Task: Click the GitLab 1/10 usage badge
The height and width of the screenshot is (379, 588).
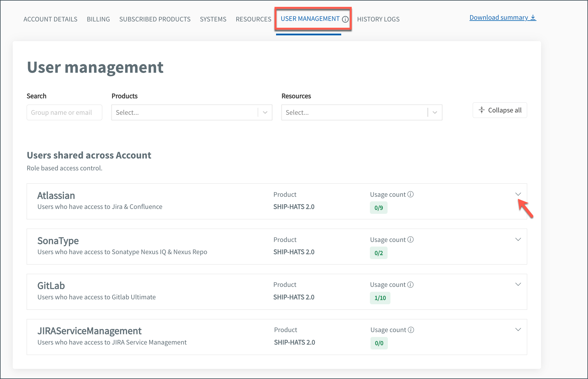Action: pos(380,298)
